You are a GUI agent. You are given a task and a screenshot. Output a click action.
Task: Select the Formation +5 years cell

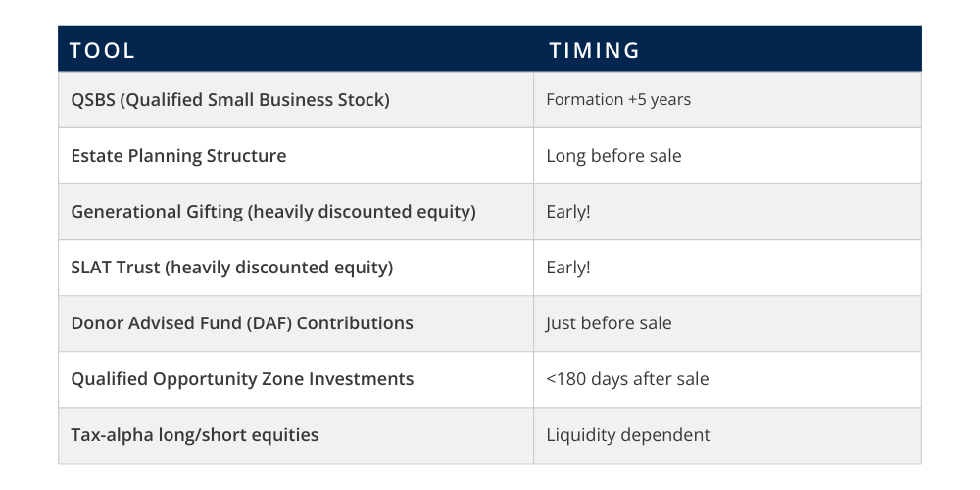[727, 100]
